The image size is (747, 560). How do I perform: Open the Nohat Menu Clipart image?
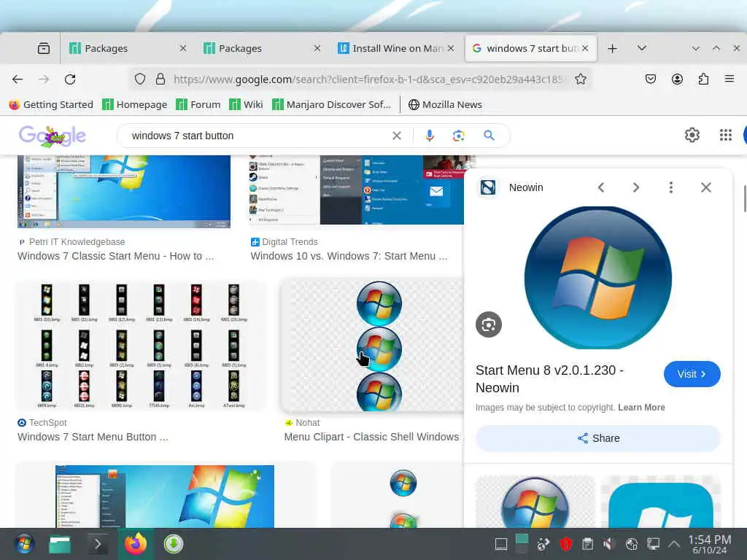pos(373,345)
